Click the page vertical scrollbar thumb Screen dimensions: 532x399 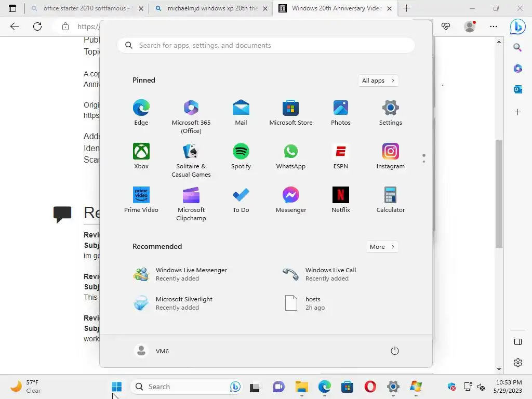pyautogui.click(x=499, y=194)
